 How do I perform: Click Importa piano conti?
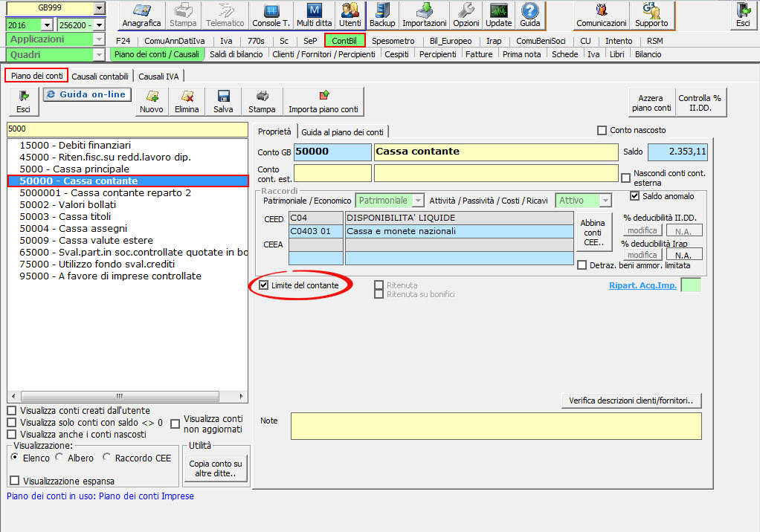point(323,102)
